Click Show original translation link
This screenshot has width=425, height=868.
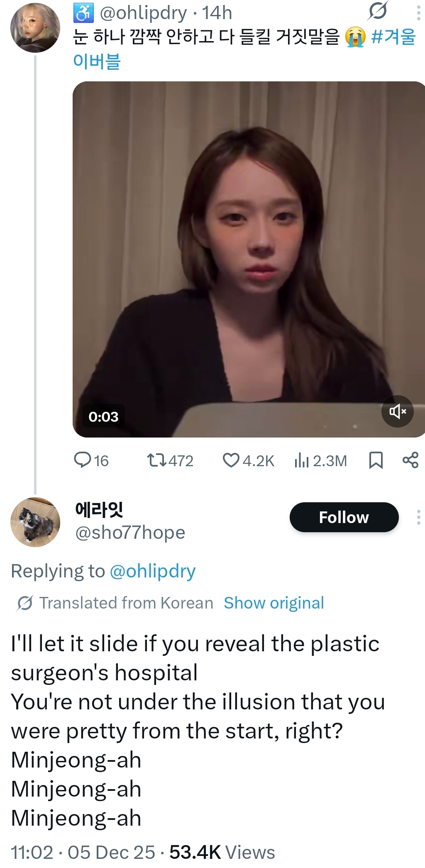pyautogui.click(x=274, y=603)
